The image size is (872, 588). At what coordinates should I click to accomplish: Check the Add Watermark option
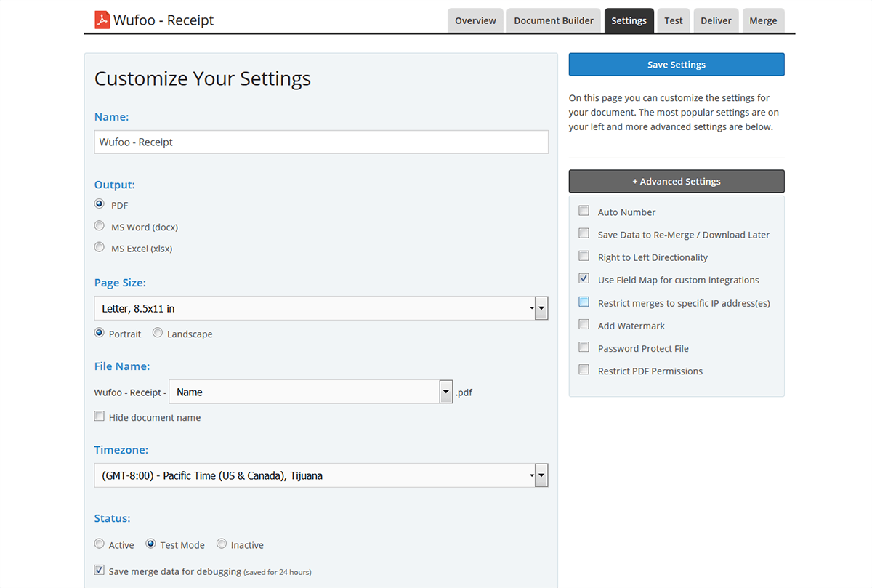click(x=584, y=325)
